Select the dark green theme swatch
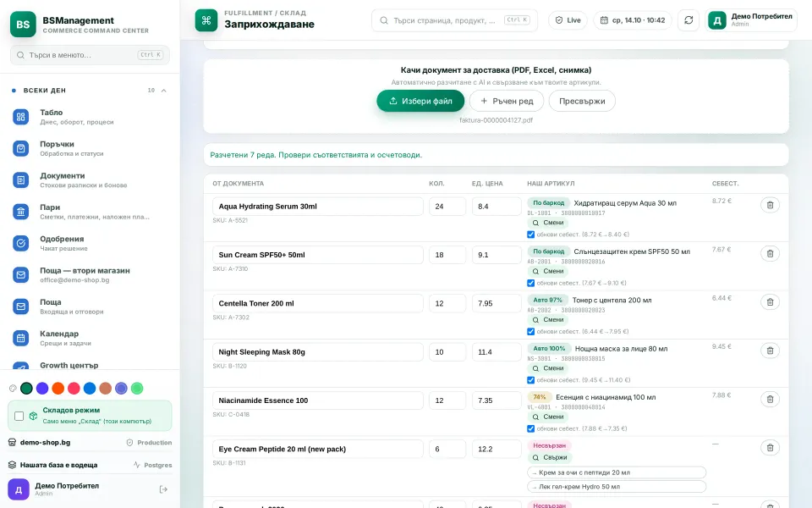 (26, 389)
